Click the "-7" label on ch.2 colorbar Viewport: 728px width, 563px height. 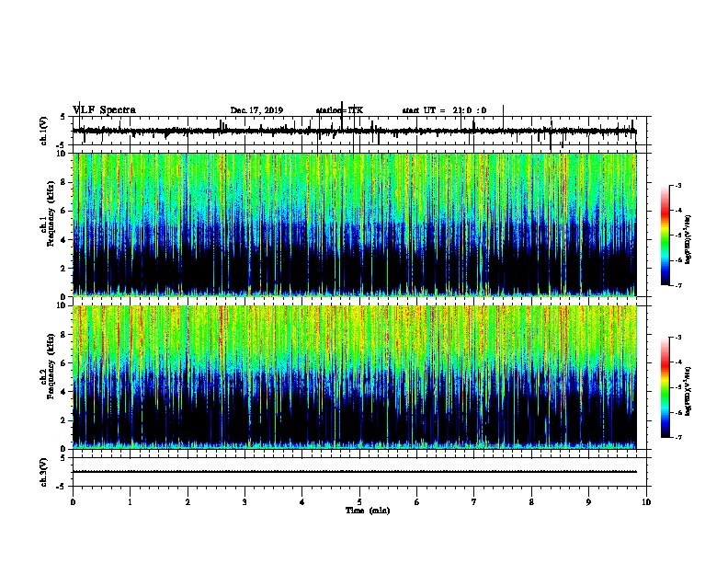pyautogui.click(x=678, y=438)
